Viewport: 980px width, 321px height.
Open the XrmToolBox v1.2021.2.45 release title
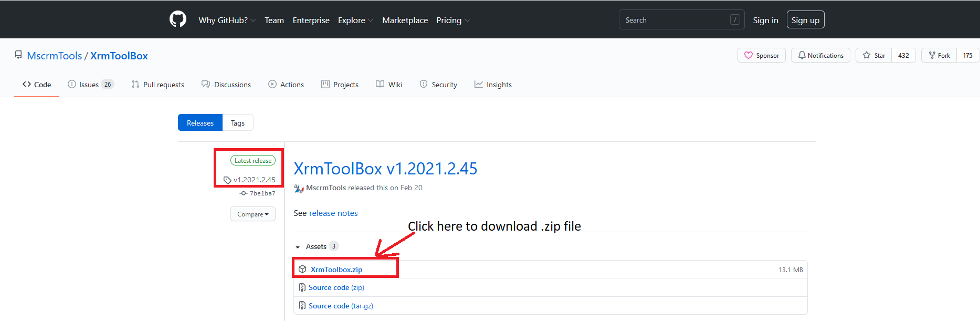385,169
